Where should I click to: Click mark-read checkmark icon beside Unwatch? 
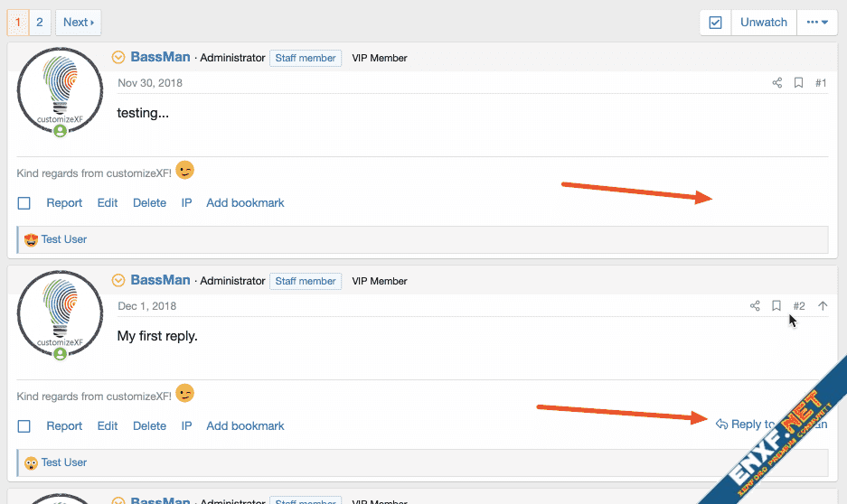[x=715, y=23]
